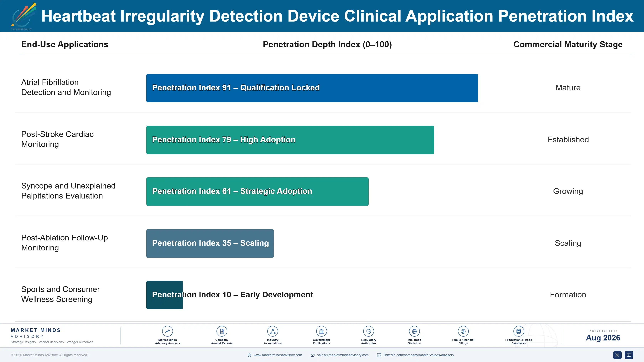Select the Penetration Index 35 Scaling bar
644x362 pixels.
(210, 243)
